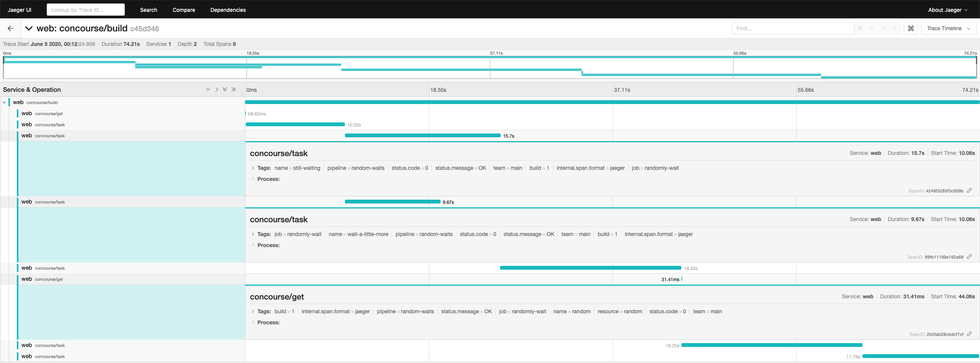The width and height of the screenshot is (980, 363).
Task: Copy deep link for SpanID 89fb11199e162a68
Action: 969,257
